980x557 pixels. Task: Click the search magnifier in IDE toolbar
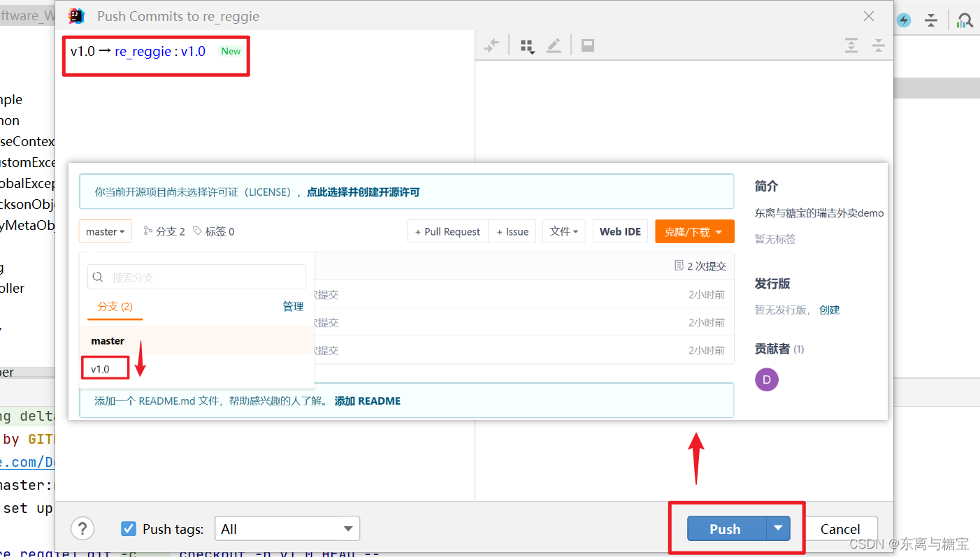tap(965, 20)
